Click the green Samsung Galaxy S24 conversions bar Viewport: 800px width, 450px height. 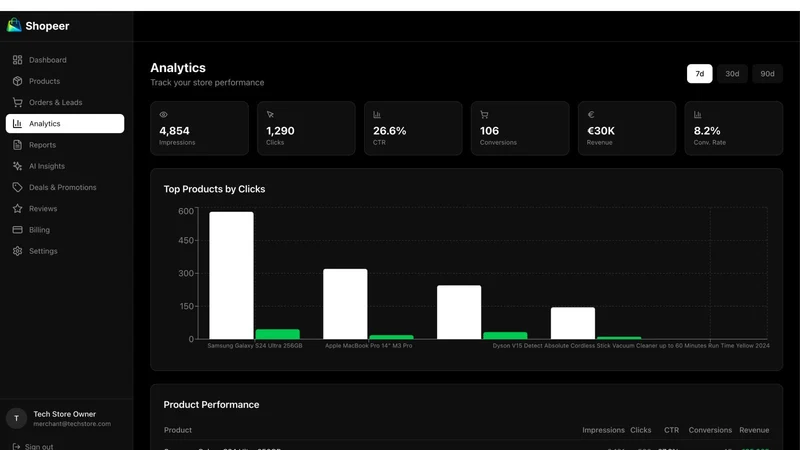point(278,334)
